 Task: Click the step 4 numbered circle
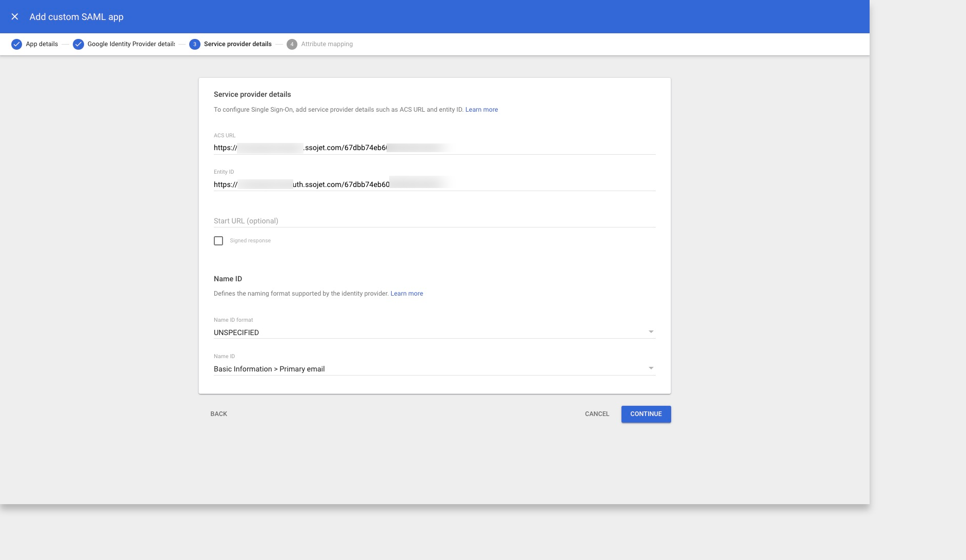pyautogui.click(x=292, y=44)
